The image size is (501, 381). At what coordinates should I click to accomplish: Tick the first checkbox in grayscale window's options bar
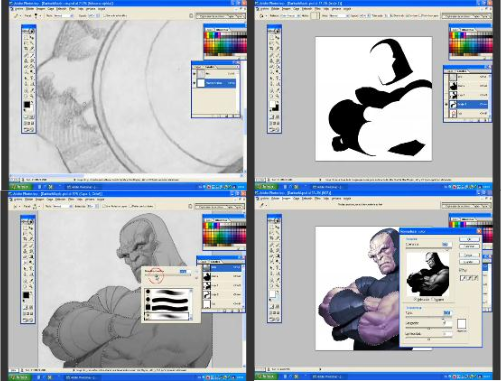point(104,207)
